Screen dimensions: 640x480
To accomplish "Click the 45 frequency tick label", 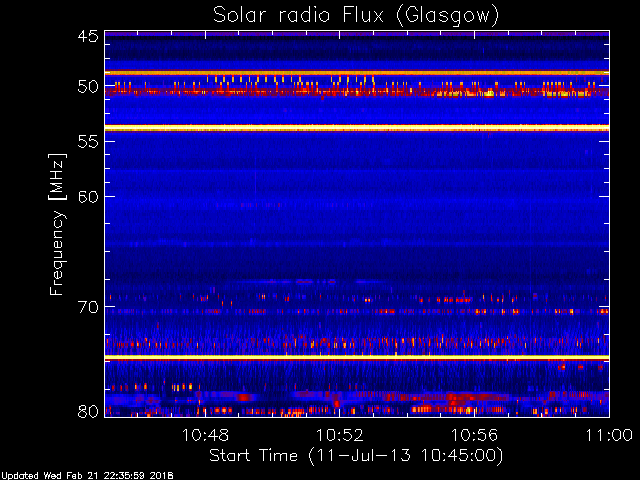I will (88, 37).
